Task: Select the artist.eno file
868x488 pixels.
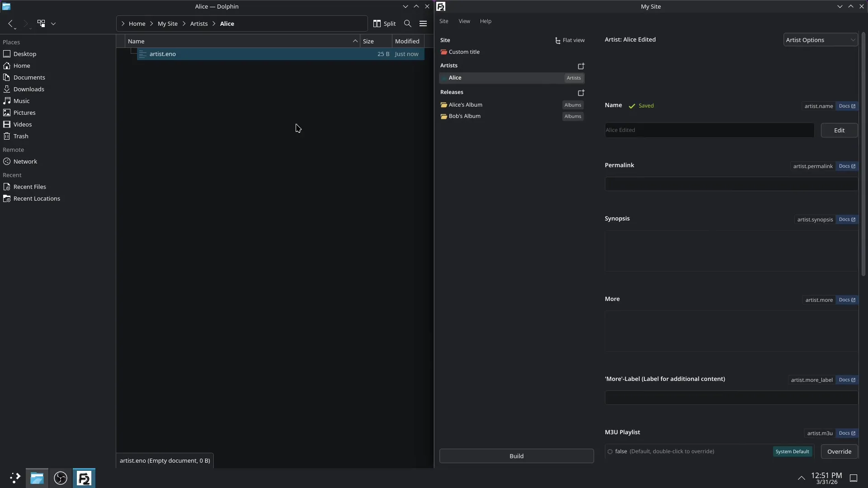Action: tap(163, 54)
